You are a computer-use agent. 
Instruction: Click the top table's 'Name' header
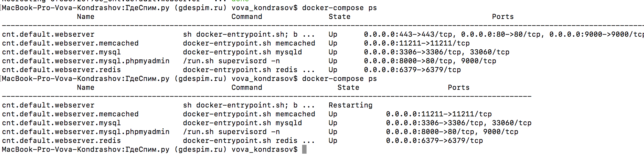(x=85, y=16)
